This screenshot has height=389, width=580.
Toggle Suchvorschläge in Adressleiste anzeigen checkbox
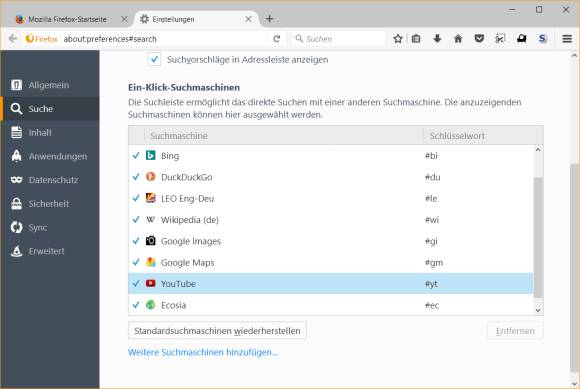click(154, 60)
